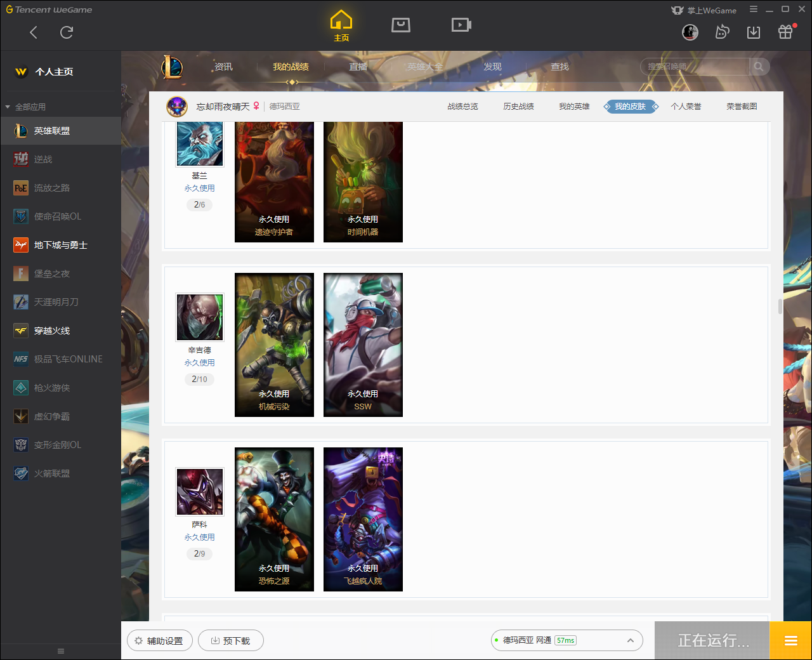The width and height of the screenshot is (812, 660).
Task: Select 变形金刚OL in sidebar
Action: [x=60, y=445]
